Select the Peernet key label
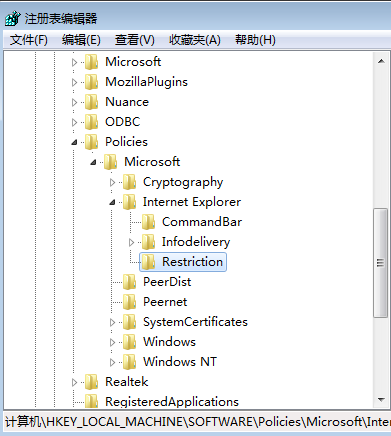 pyautogui.click(x=165, y=302)
